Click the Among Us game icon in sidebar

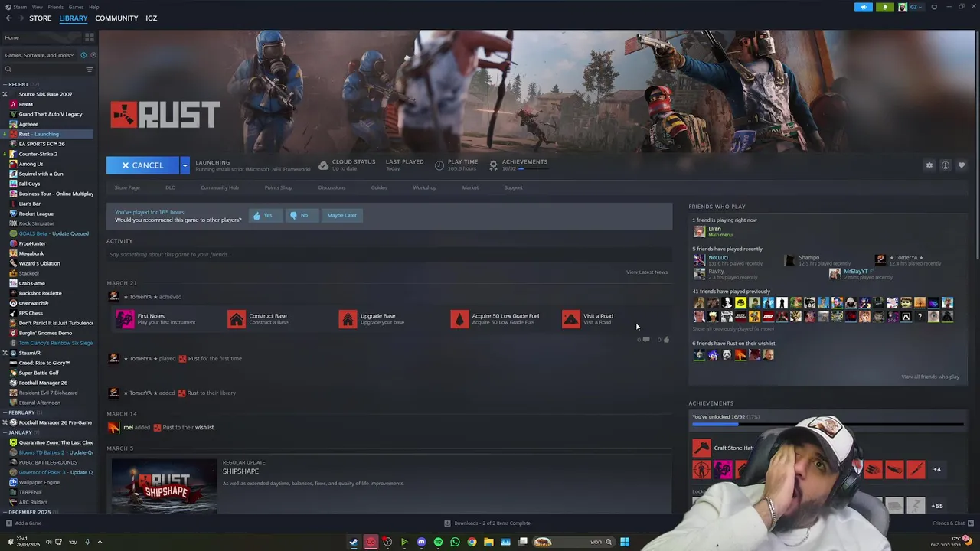pos(13,164)
